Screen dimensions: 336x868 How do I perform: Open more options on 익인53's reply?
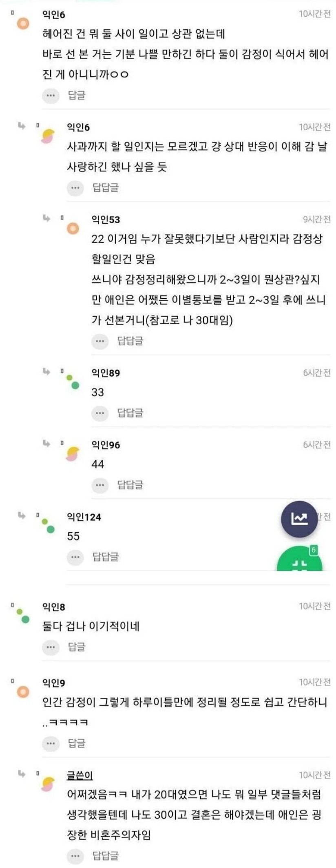[x=100, y=341]
